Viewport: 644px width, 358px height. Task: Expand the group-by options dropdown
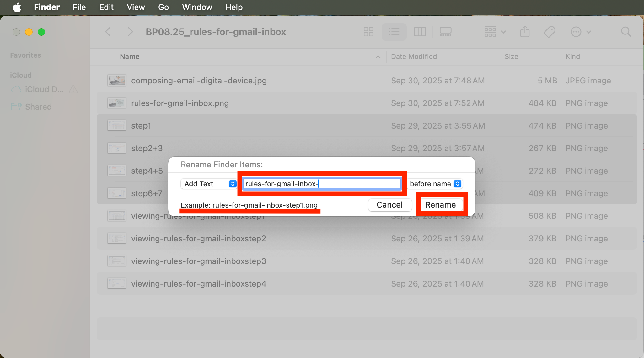coord(495,32)
